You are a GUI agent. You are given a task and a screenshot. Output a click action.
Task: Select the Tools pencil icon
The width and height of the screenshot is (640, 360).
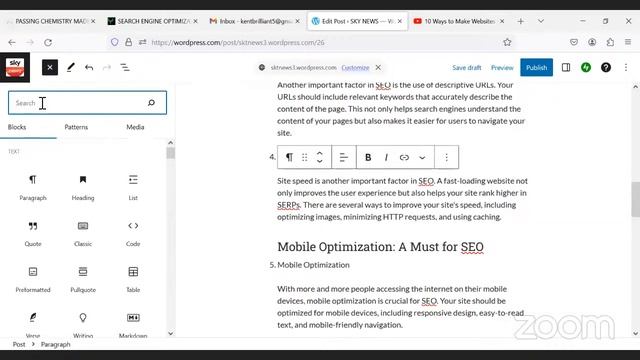[71, 67]
